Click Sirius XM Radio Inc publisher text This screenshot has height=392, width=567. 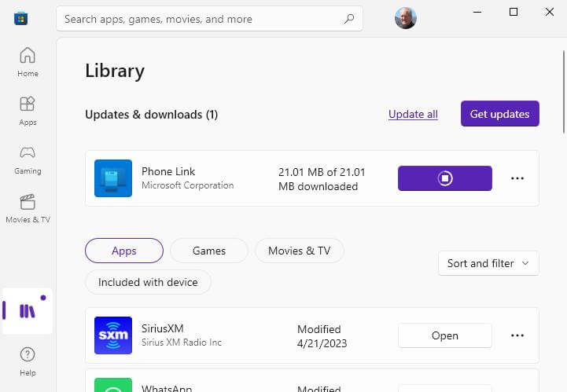click(x=182, y=343)
